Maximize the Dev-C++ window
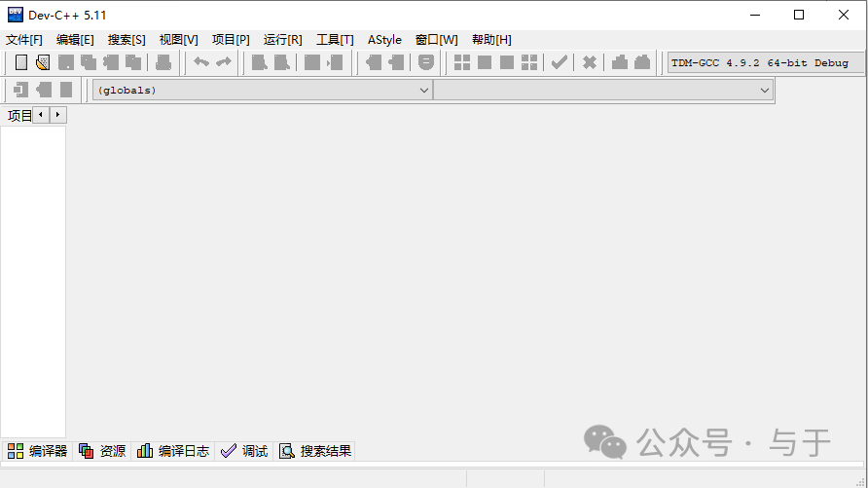868x488 pixels. coord(799,15)
